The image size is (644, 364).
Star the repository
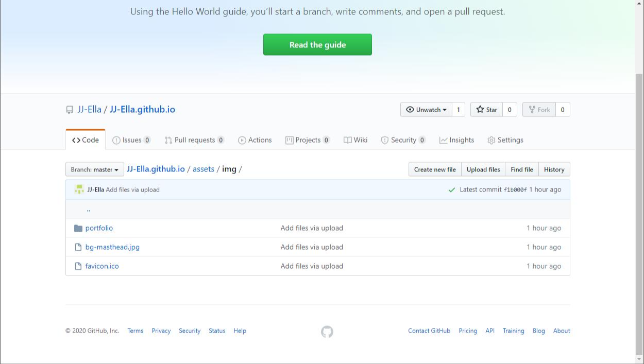tap(486, 110)
